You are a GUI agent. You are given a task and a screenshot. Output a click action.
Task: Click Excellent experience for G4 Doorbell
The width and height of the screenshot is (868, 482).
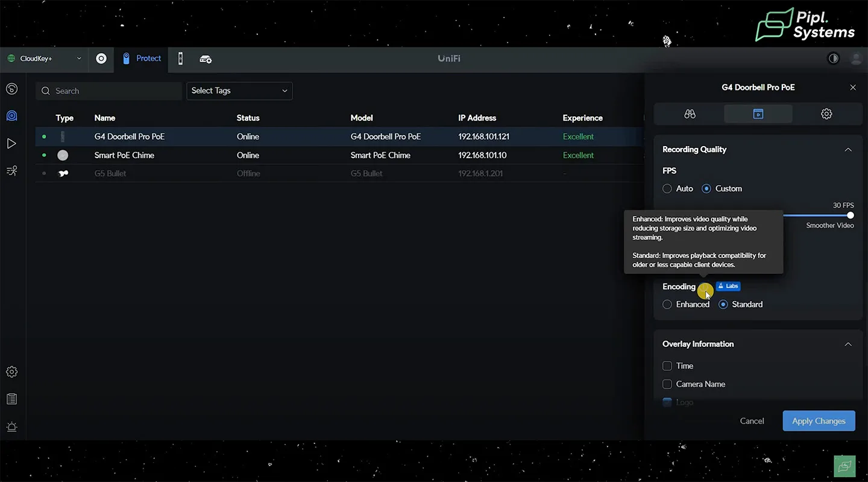[578, 137]
